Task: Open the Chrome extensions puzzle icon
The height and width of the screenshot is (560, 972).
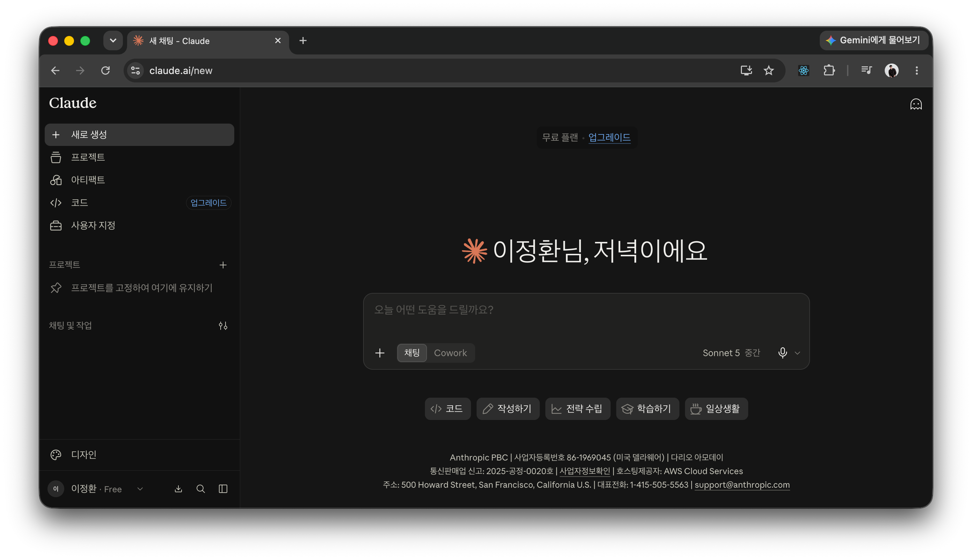Action: click(x=829, y=71)
